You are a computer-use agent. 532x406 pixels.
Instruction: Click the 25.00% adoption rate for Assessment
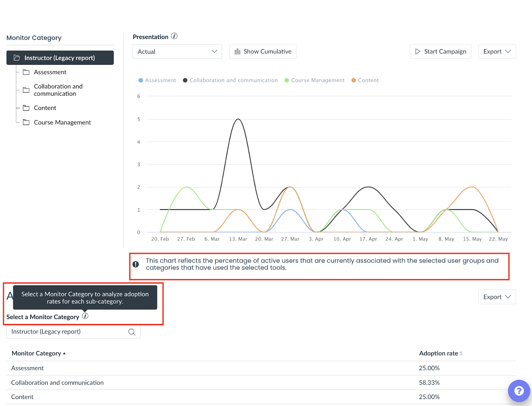[429, 368]
